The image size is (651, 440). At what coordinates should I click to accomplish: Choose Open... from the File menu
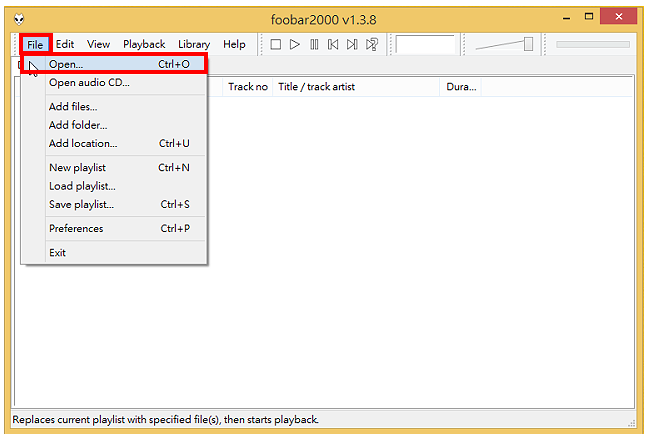114,64
